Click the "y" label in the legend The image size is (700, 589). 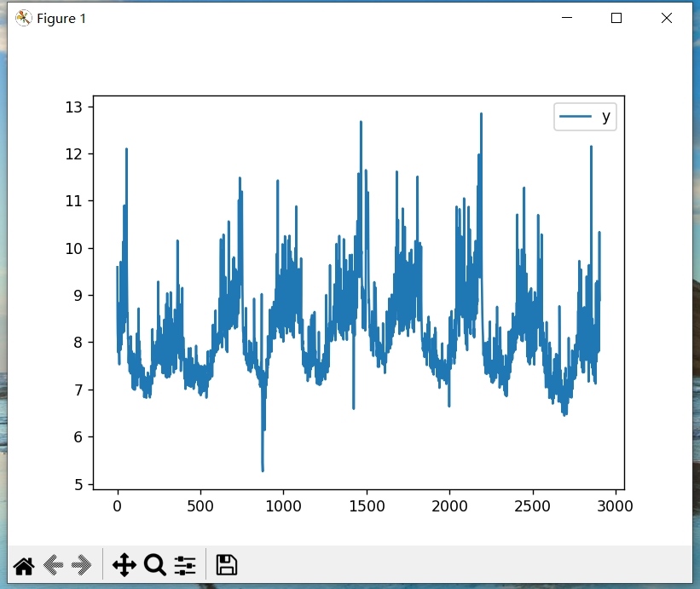[x=606, y=118]
